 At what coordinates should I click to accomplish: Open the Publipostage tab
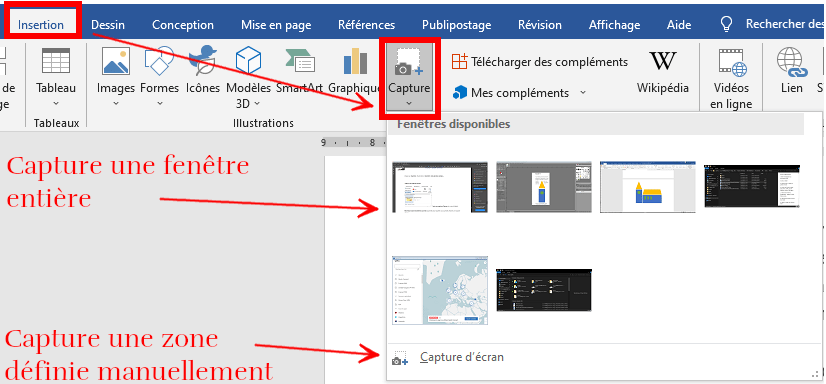[x=456, y=25]
